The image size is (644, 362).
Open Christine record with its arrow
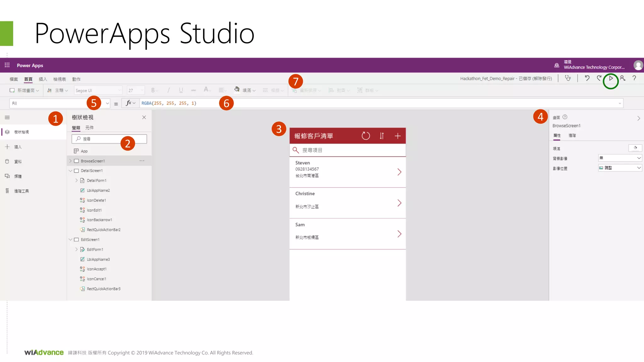(399, 203)
